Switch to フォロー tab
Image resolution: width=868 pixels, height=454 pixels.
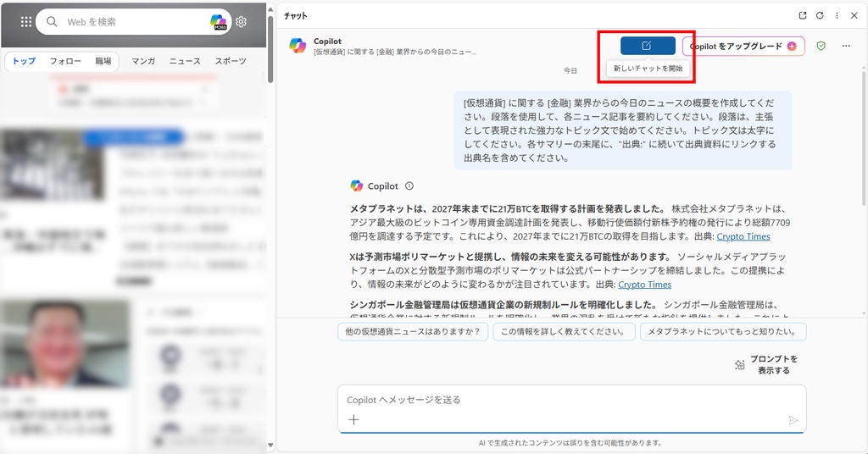click(65, 61)
